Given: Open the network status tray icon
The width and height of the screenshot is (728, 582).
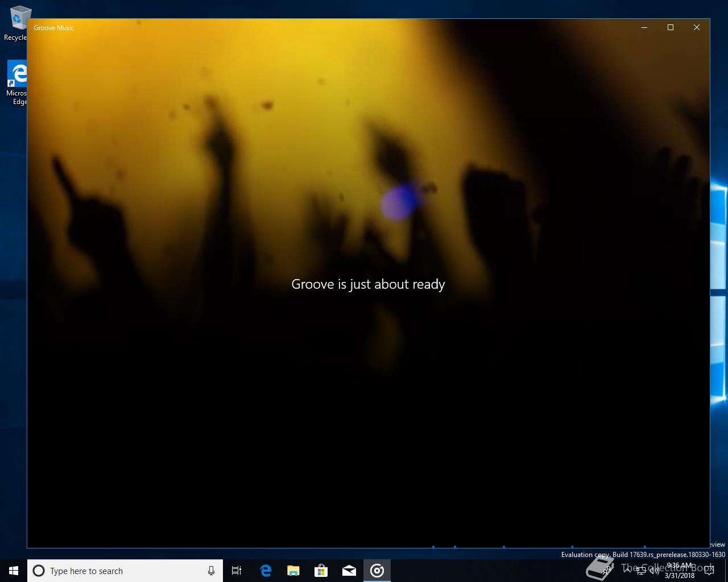Looking at the screenshot, I should (x=641, y=571).
